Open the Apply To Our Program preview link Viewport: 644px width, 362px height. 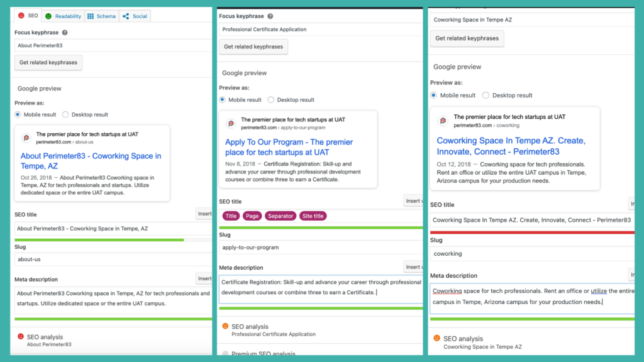[x=289, y=147]
